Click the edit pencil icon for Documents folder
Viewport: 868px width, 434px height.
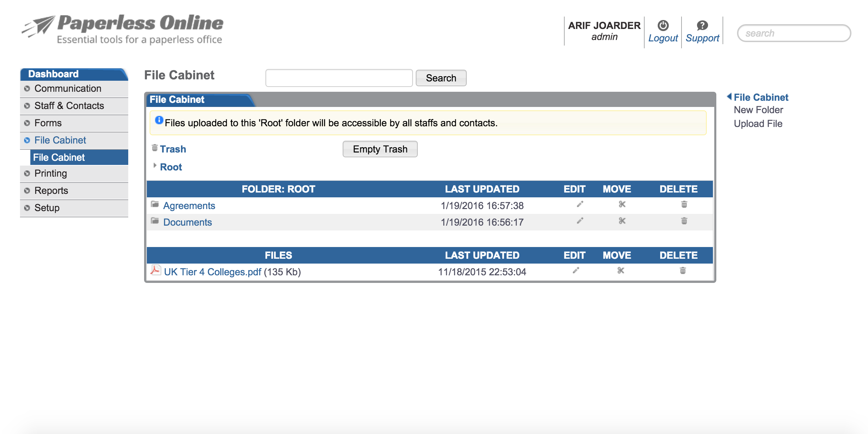click(x=581, y=221)
